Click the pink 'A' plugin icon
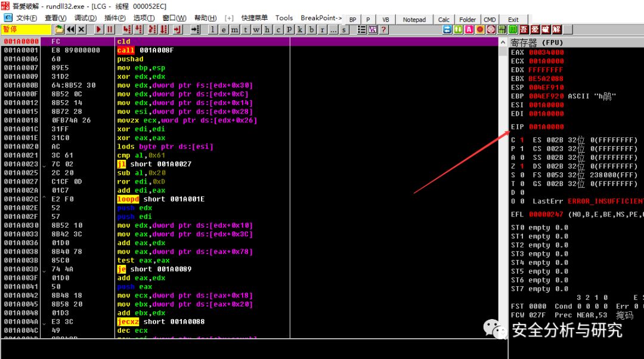Screen dimensions: 644x359 [x=469, y=30]
